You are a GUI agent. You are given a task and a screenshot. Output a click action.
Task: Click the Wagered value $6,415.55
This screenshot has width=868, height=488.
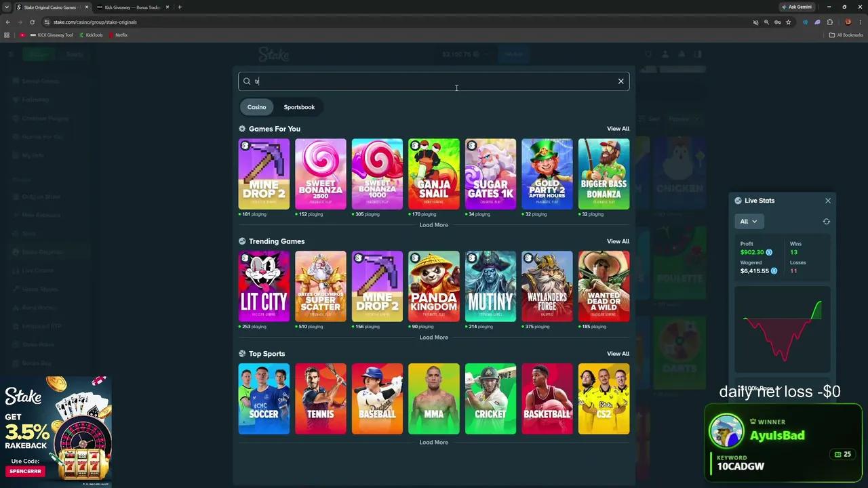tap(755, 271)
